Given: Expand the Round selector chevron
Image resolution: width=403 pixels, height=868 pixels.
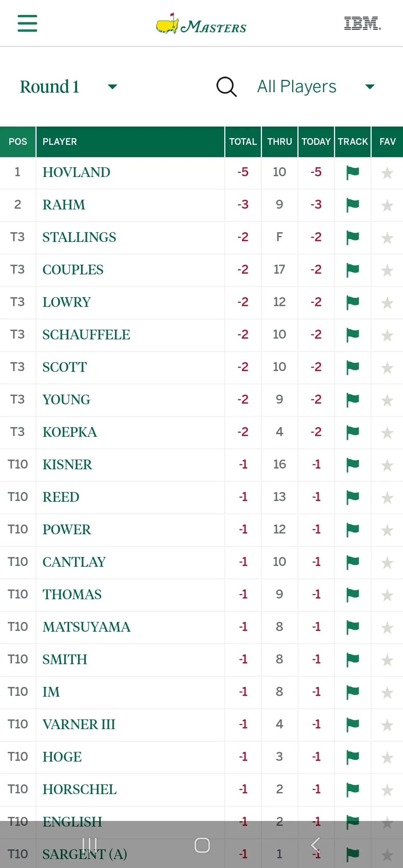Looking at the screenshot, I should (x=112, y=87).
